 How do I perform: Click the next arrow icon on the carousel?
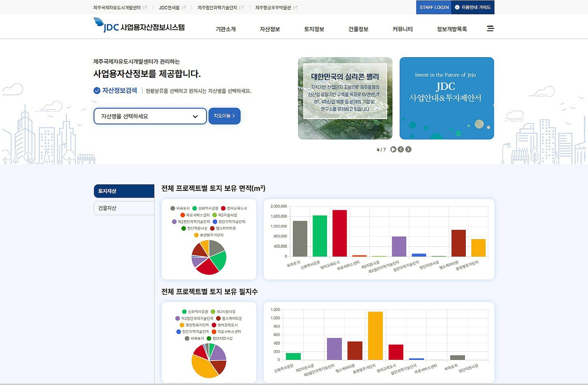point(408,149)
